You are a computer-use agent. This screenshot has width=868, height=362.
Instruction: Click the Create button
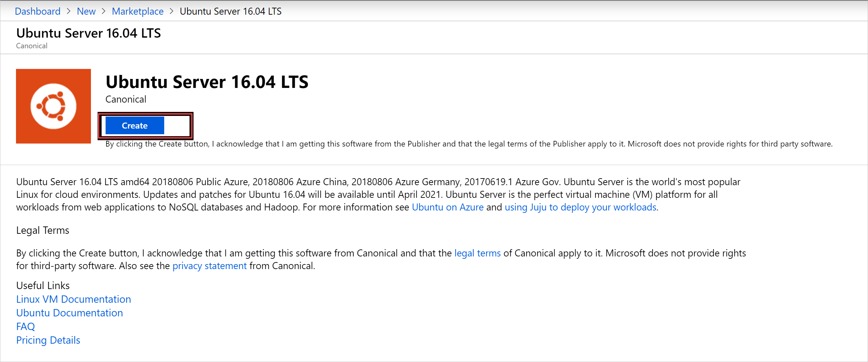[135, 126]
